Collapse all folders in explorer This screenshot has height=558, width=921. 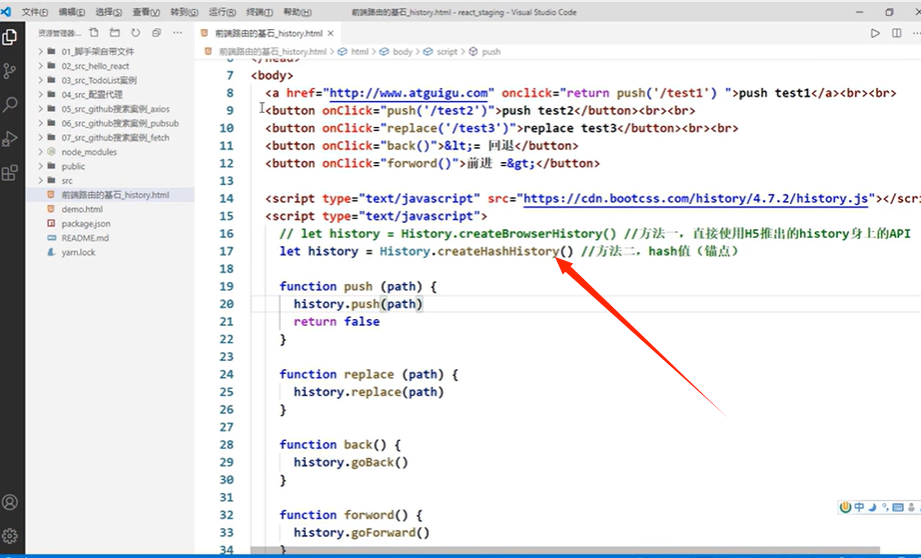click(x=156, y=33)
